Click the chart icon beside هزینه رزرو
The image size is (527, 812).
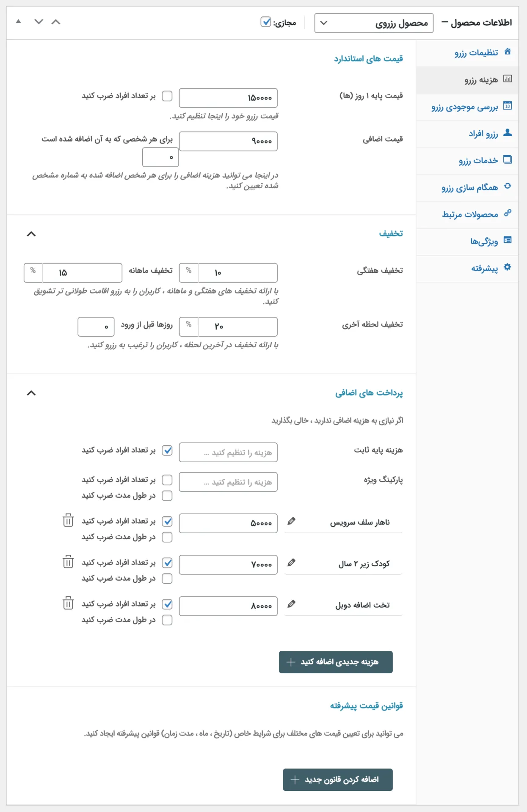click(508, 79)
